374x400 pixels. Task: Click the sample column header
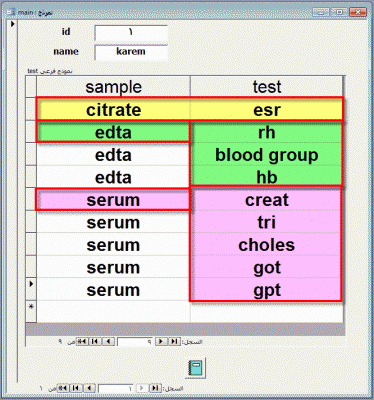click(x=113, y=87)
